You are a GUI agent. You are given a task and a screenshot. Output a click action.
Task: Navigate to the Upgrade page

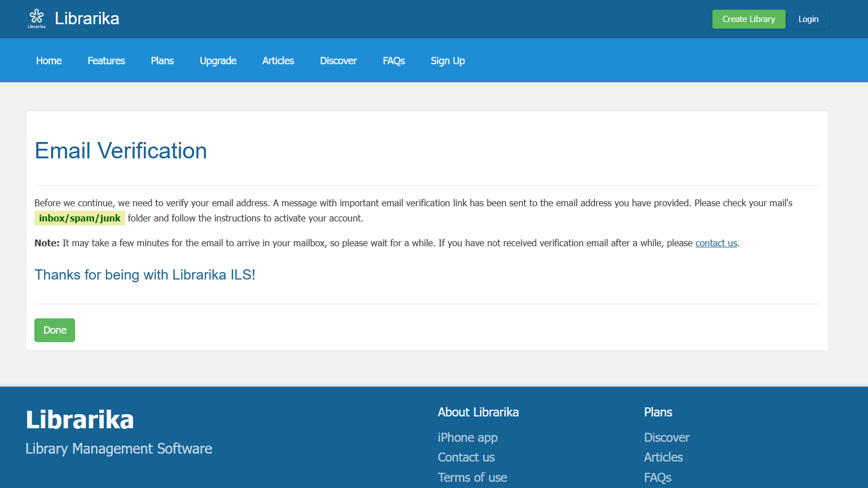point(218,61)
